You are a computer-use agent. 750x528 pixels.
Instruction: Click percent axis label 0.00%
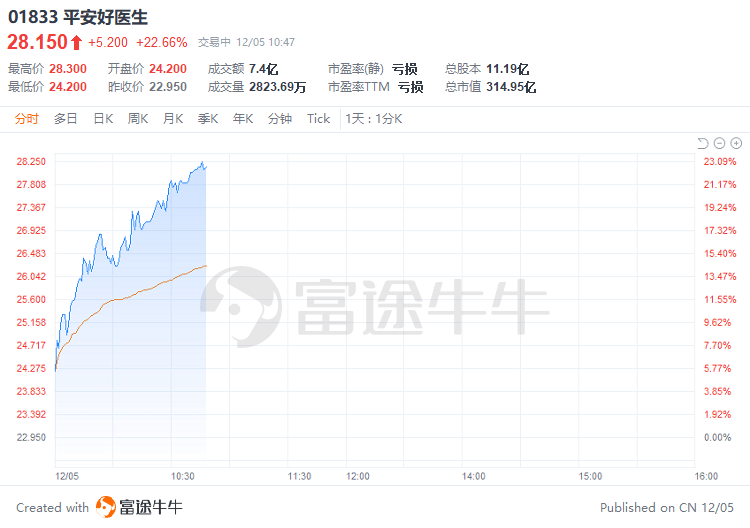717,437
